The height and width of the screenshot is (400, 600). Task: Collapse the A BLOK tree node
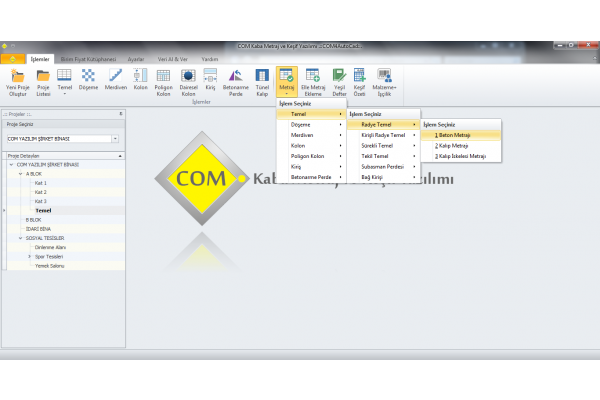[x=21, y=174]
